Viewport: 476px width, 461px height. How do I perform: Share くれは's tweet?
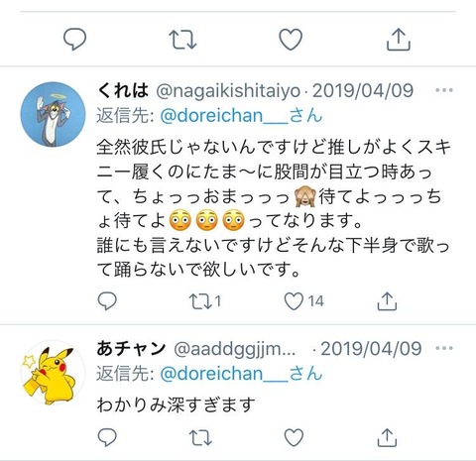point(387,301)
